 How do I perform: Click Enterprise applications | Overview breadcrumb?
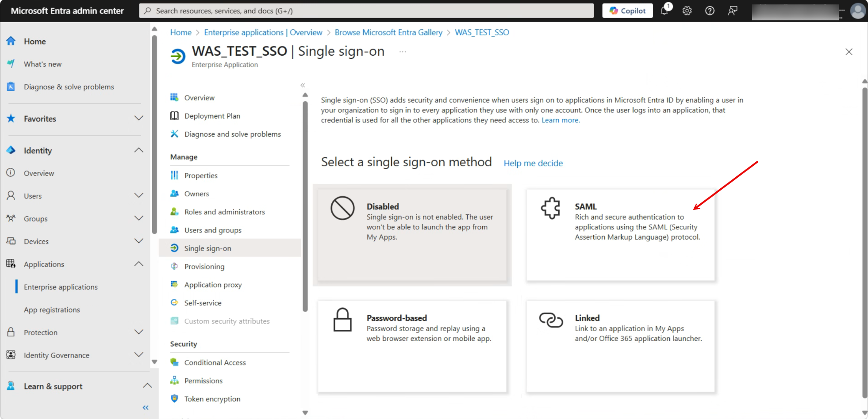coord(263,32)
